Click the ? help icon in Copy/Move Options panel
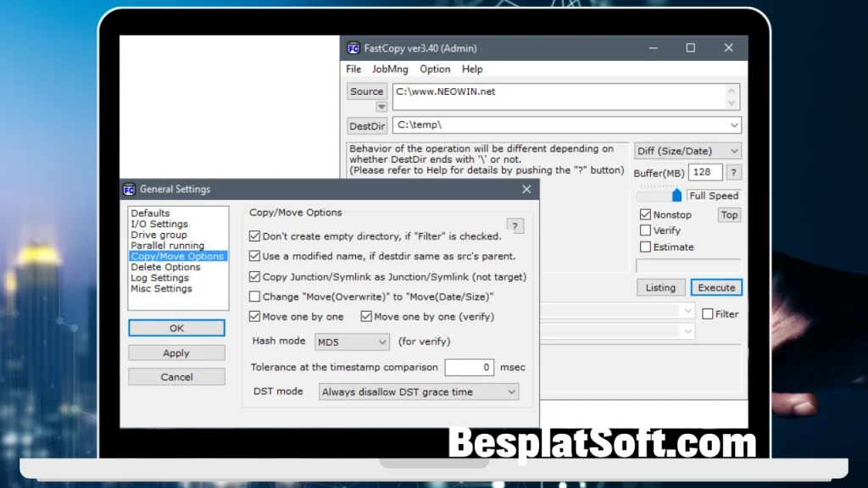868x488 pixels. click(515, 226)
